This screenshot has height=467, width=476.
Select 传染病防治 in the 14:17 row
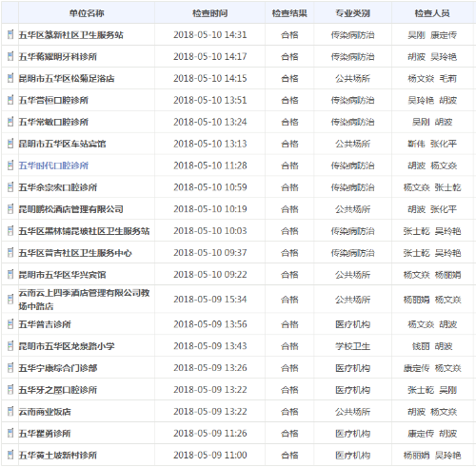[352, 56]
